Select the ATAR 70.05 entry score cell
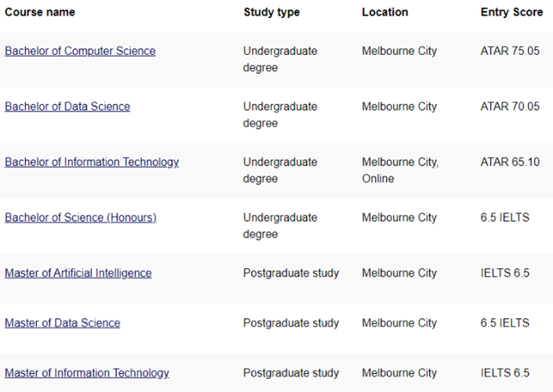Image resolution: width=553 pixels, height=392 pixels. pos(510,107)
